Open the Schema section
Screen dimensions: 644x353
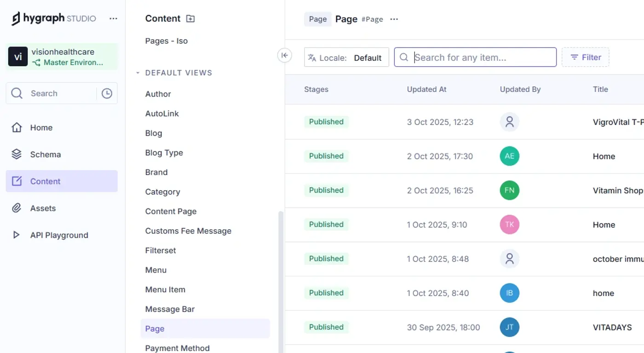62,154
